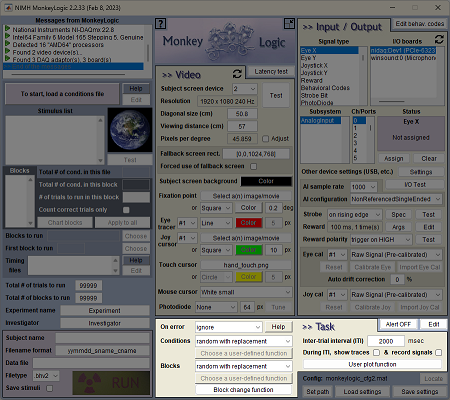Toggle Save stimuli checkbox
Image resolution: width=450 pixels, height=400 pixels.
50,388
